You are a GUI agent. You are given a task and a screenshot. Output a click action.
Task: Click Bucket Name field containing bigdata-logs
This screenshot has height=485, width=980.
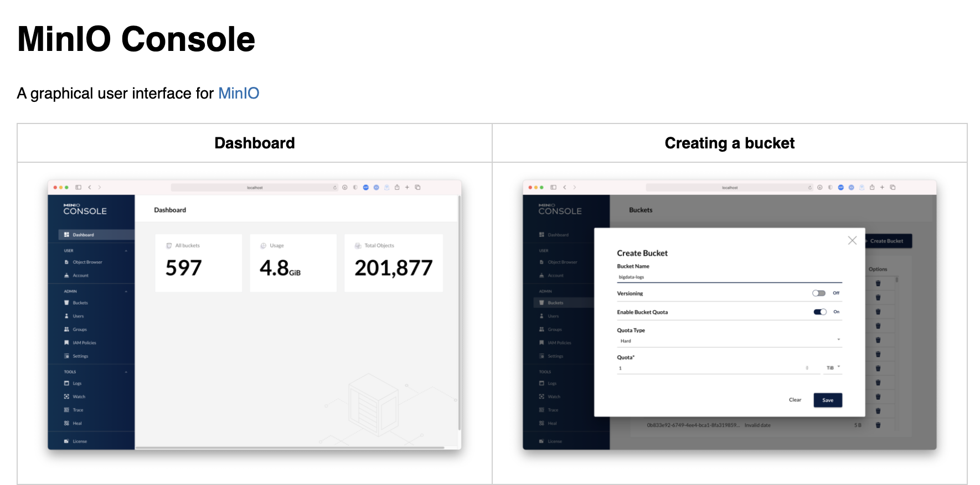point(729,277)
